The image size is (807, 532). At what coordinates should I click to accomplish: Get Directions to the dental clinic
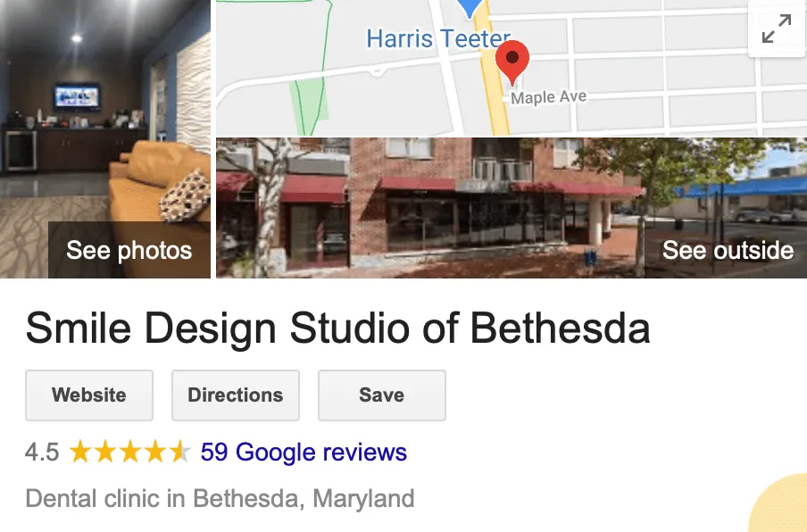[x=235, y=395]
